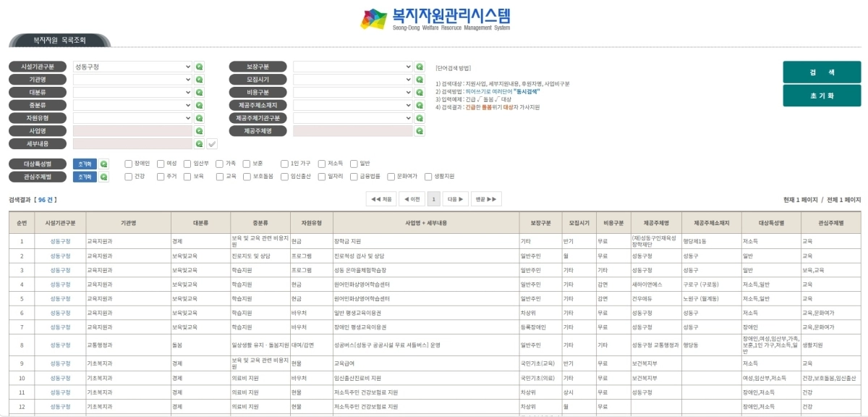Click the green reset icon beside 제공주체소재지 dropdown
868x417 pixels.
pos(420,106)
